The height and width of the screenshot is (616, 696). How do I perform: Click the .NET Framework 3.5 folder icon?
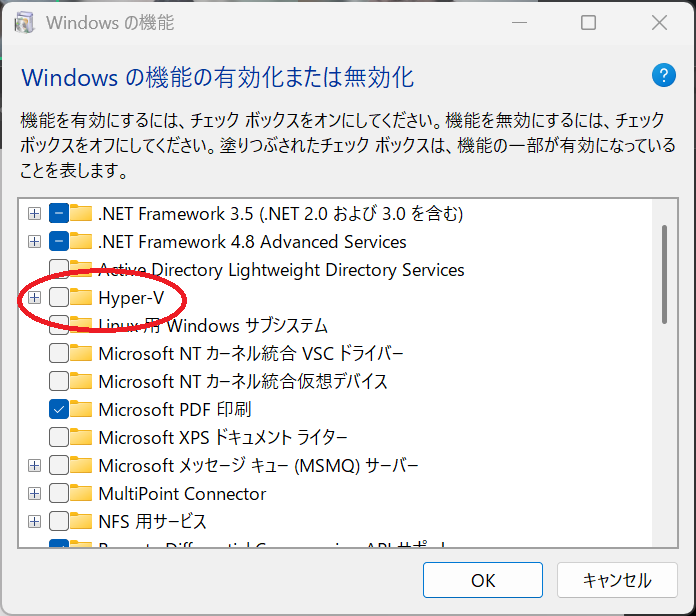[x=82, y=214]
